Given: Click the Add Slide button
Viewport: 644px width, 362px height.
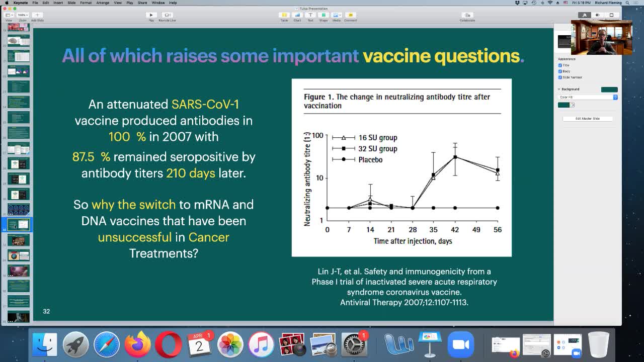Looking at the screenshot, I should (x=37, y=15).
